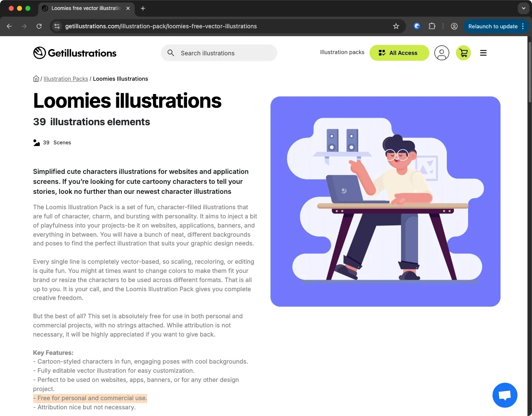Open the browser extensions puzzle icon
This screenshot has height=416, width=532.
click(x=432, y=26)
